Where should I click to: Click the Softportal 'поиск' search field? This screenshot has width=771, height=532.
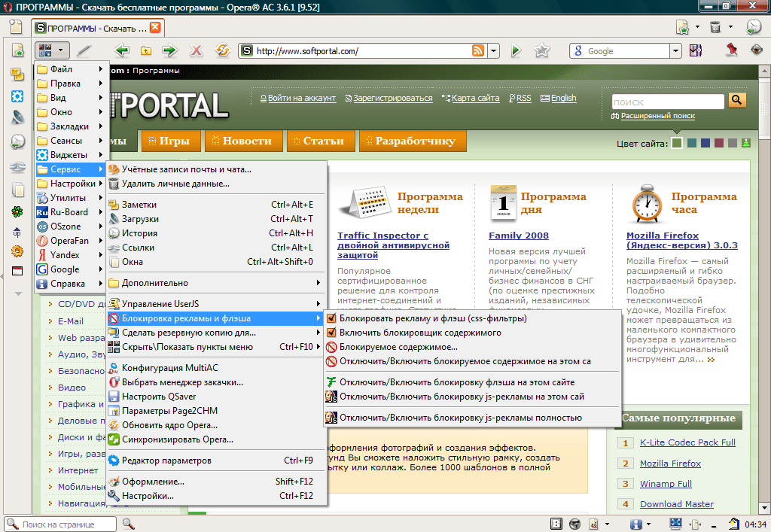(668, 102)
